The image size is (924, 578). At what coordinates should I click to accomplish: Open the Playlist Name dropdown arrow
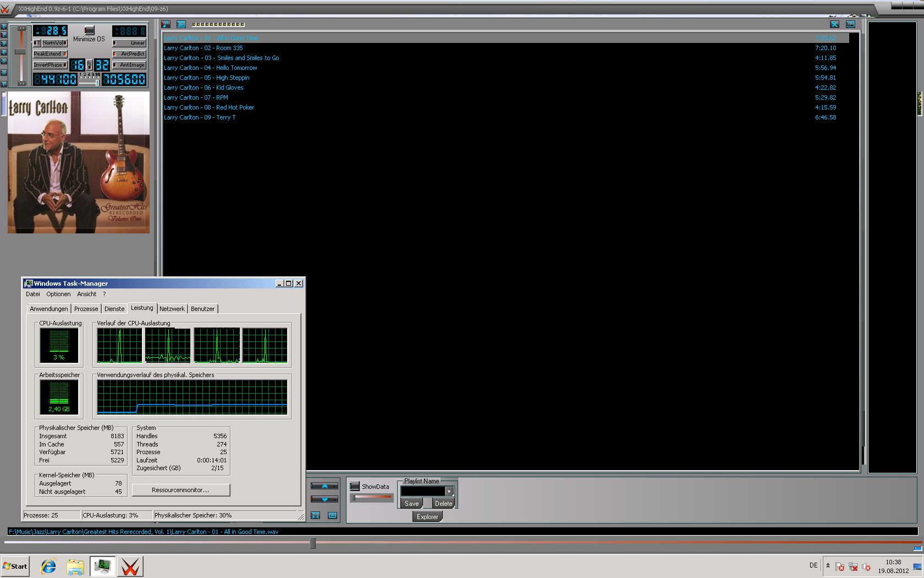coord(449,491)
